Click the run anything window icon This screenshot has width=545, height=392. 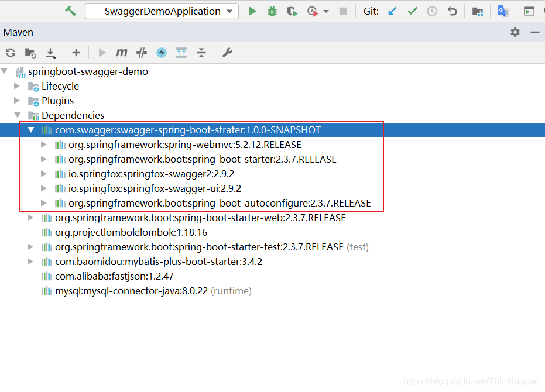(x=529, y=12)
